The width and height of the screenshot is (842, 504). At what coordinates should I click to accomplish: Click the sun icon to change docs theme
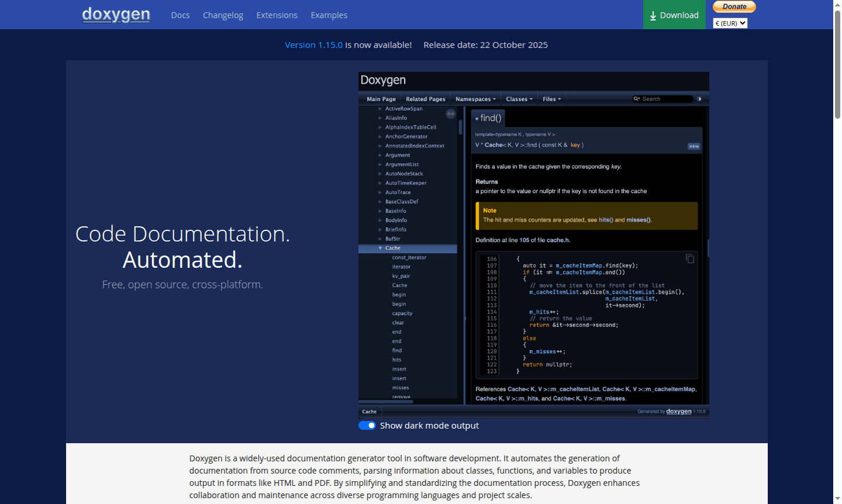point(699,98)
